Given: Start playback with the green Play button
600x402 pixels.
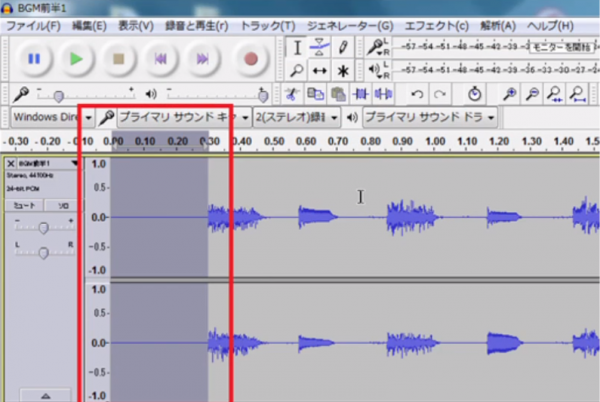Looking at the screenshot, I should (x=76, y=59).
